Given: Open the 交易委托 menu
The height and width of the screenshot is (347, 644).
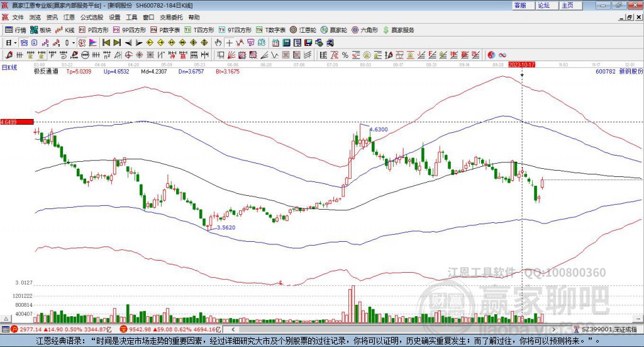Looking at the screenshot, I should point(171,17).
